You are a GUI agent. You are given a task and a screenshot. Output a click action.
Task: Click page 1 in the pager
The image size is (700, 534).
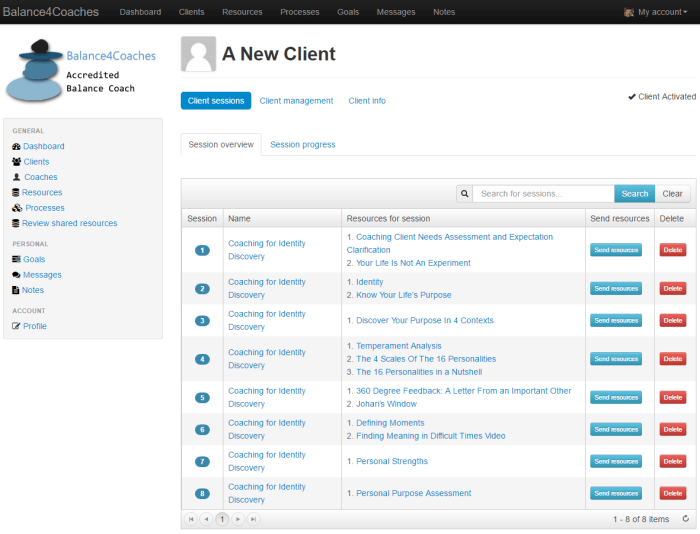(222, 519)
